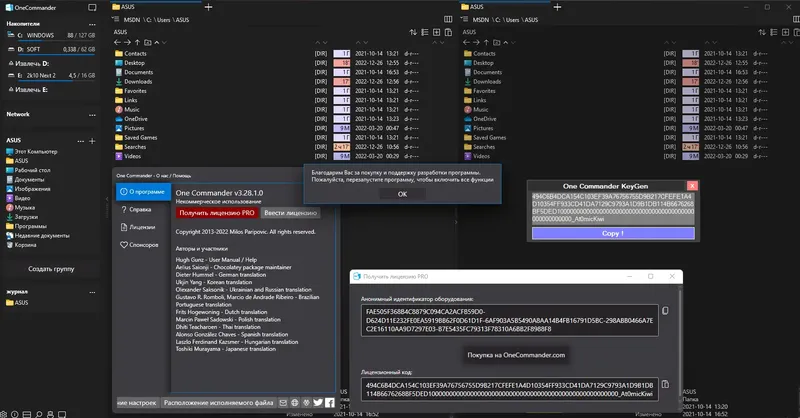800x418 pixels.
Task: Collapse About dialog side panel handle
Action: tap(107, 199)
